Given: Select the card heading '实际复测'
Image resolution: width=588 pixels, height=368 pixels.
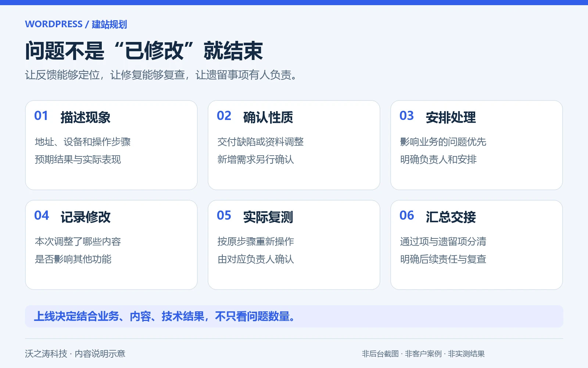Looking at the screenshot, I should (268, 217).
